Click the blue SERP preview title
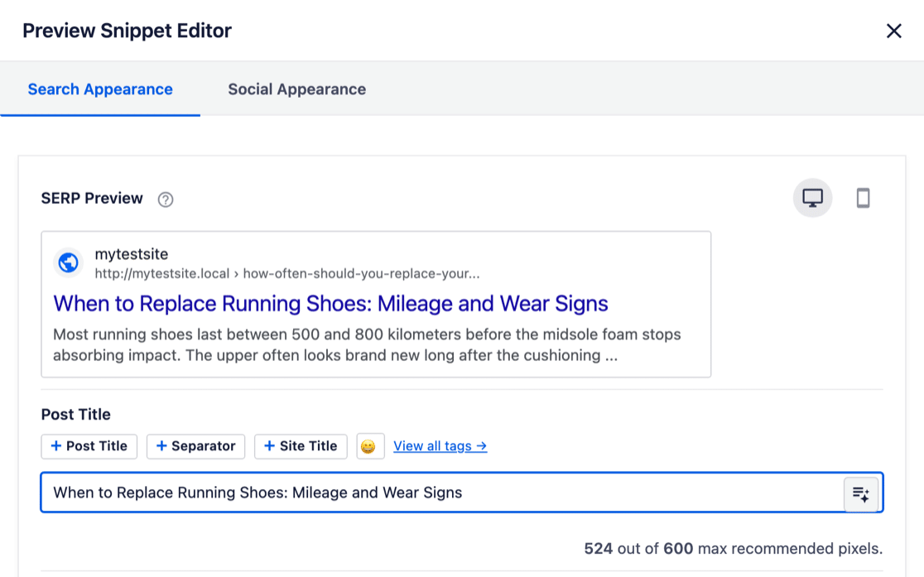924x577 pixels. (x=330, y=304)
